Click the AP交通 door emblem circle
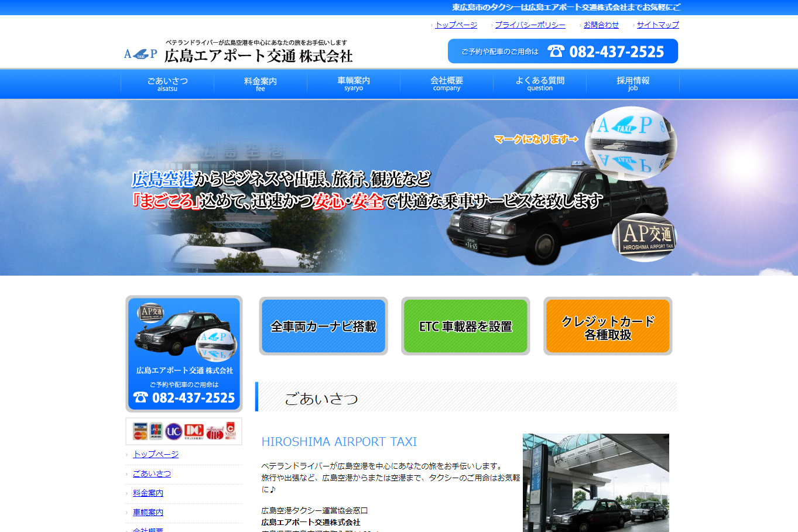This screenshot has height=532, width=798. (x=645, y=238)
